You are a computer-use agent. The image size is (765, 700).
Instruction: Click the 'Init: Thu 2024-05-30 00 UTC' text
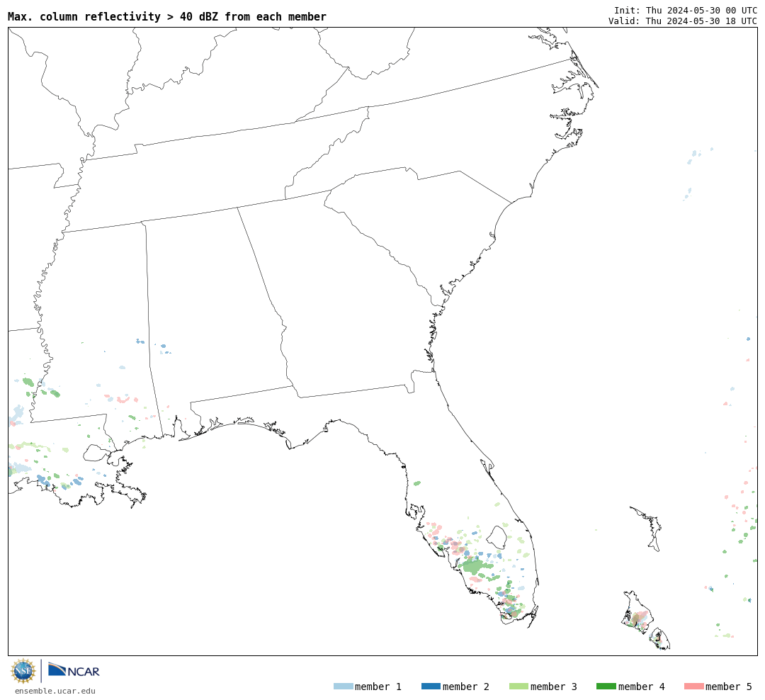click(x=686, y=10)
